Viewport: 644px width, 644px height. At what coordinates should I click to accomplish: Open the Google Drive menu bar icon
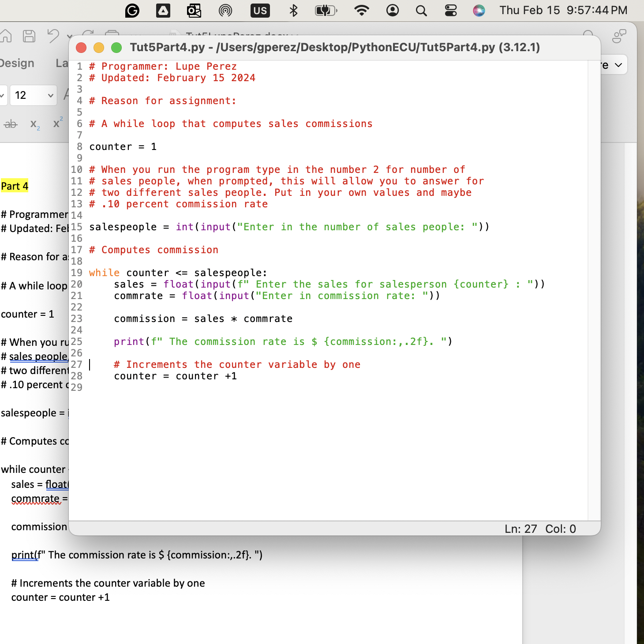coord(163,11)
